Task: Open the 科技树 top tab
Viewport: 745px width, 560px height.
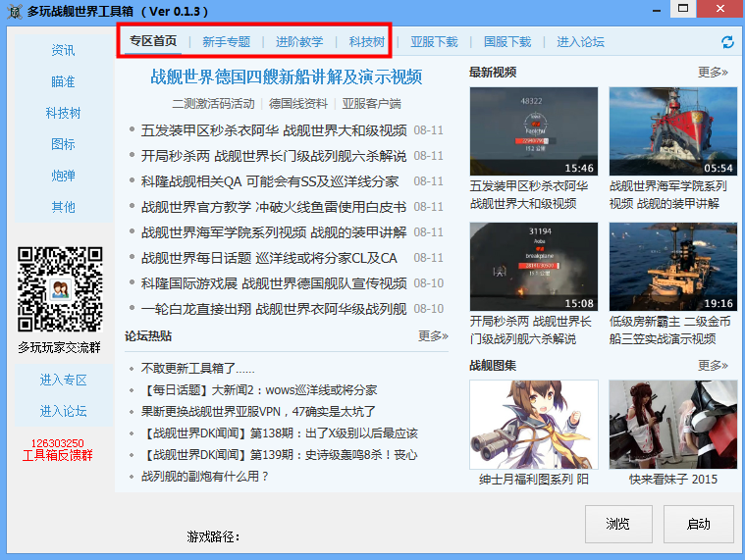Action: [x=367, y=42]
